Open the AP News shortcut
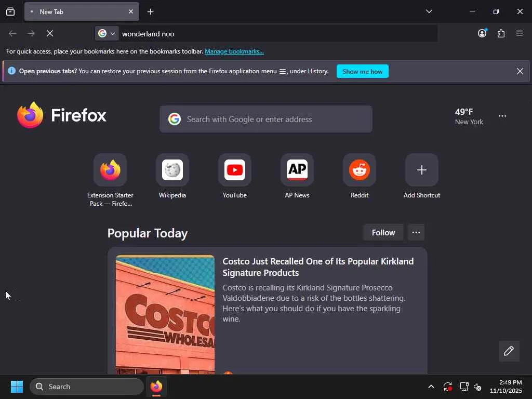The width and height of the screenshot is (532, 399). 297,177
